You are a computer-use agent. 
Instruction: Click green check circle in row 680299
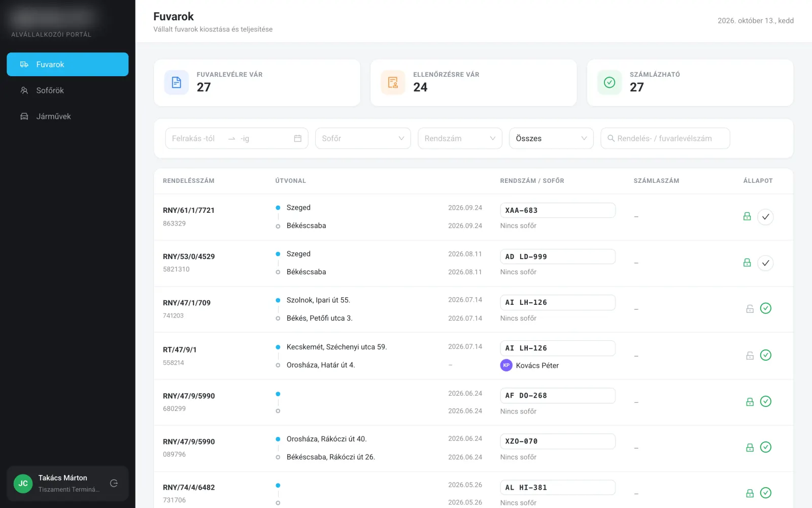[766, 401]
